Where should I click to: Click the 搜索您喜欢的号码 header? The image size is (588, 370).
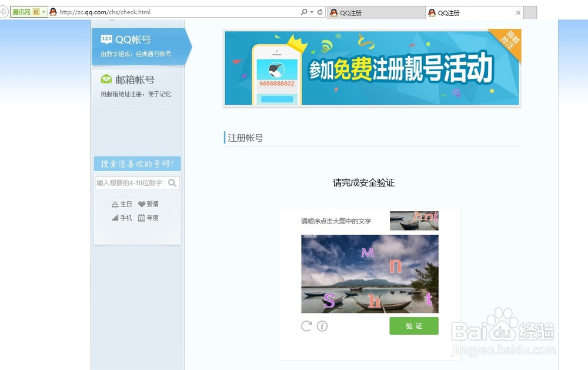pos(137,164)
